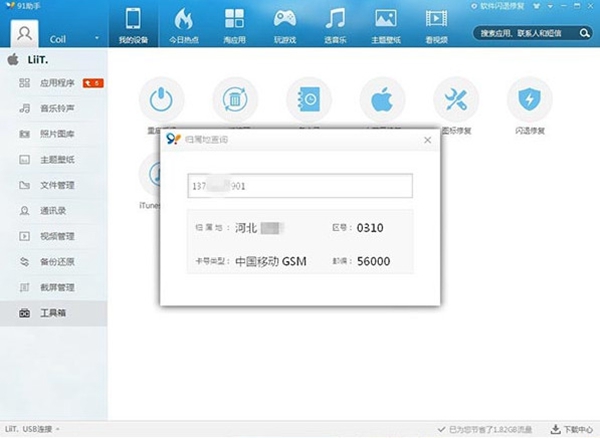600x438 pixels.
Task: Click the phone number input field
Action: [300, 186]
